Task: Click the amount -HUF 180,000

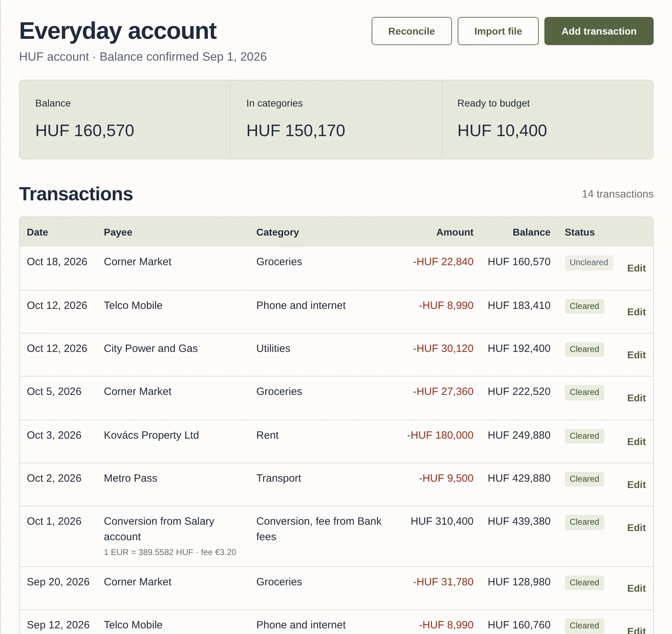Action: point(440,435)
